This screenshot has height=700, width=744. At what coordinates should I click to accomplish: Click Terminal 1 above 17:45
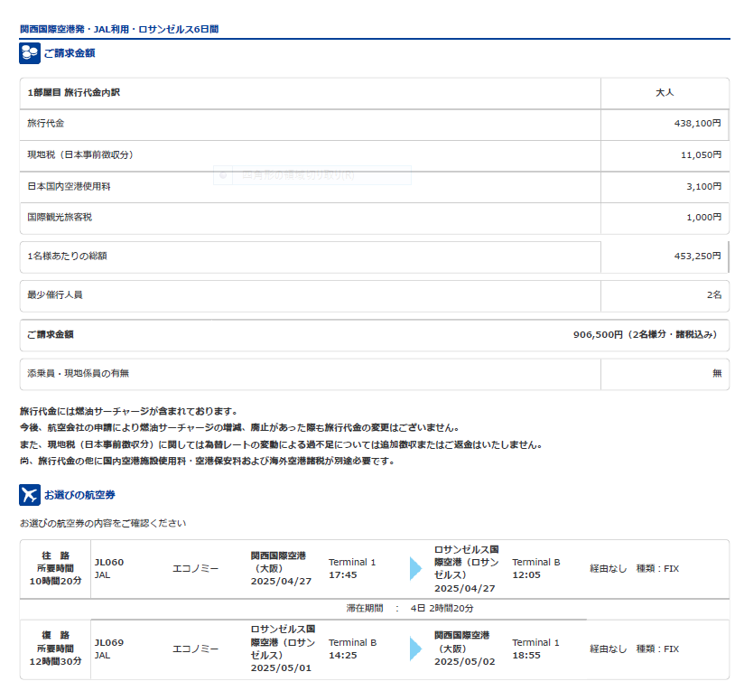(352, 563)
